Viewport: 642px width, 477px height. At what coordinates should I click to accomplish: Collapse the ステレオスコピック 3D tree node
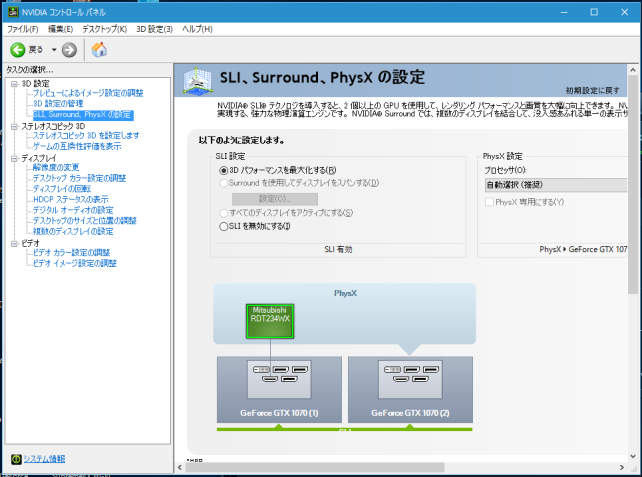point(14,126)
